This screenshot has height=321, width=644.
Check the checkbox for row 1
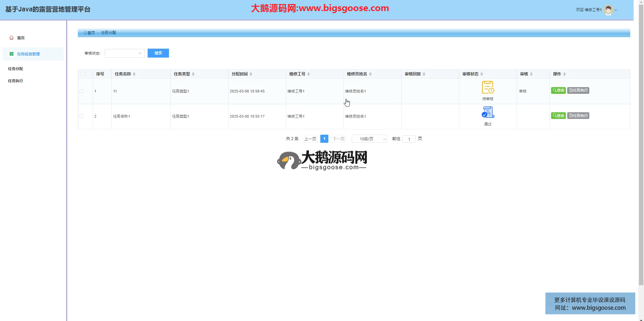click(x=82, y=91)
